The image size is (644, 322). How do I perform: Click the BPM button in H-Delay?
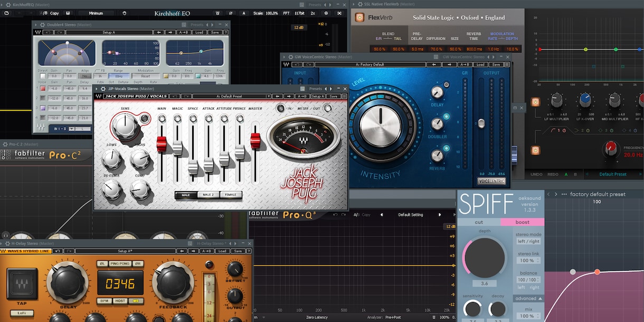pos(104,301)
